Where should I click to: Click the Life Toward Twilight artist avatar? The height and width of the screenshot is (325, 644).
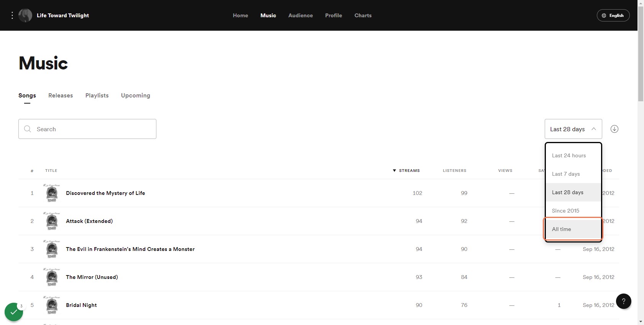(x=25, y=15)
